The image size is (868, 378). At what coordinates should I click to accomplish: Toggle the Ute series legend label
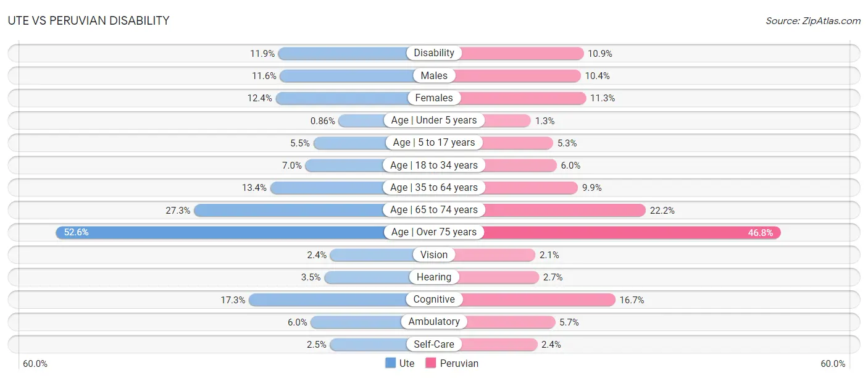[x=406, y=363]
